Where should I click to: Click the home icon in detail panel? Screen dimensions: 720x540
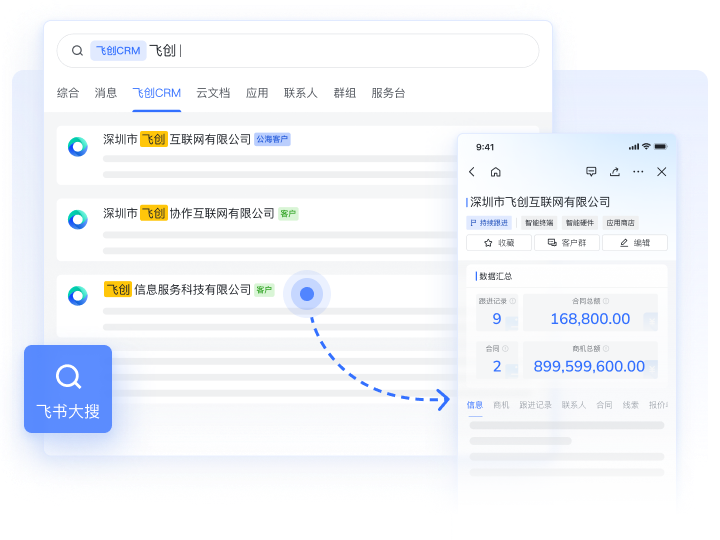pyautogui.click(x=495, y=172)
